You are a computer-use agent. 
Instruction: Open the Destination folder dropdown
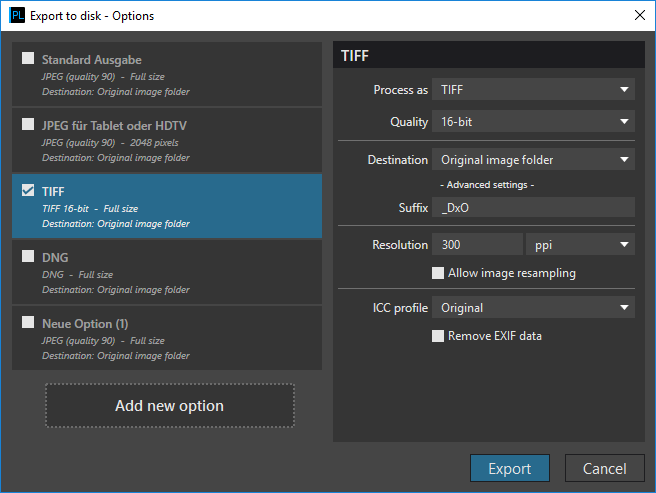tap(533, 159)
